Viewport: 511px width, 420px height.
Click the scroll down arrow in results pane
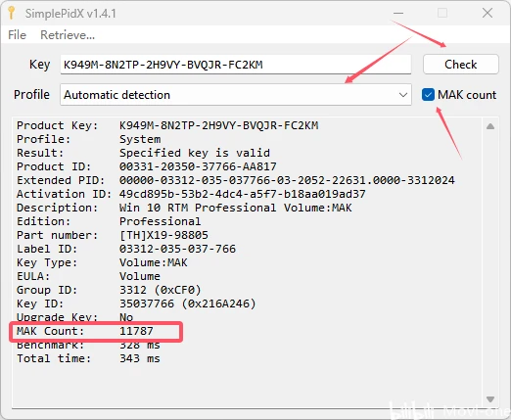(x=490, y=399)
